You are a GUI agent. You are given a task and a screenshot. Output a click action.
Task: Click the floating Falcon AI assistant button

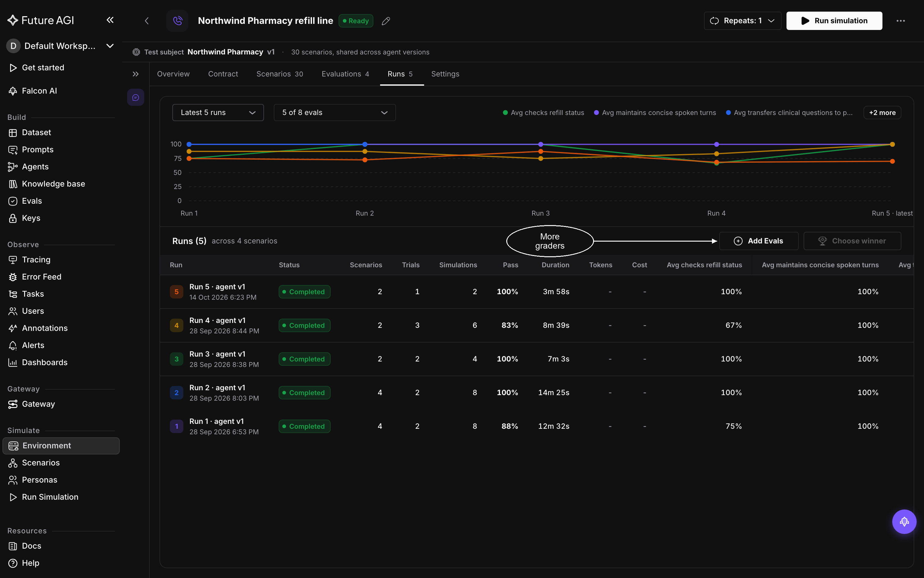904,521
